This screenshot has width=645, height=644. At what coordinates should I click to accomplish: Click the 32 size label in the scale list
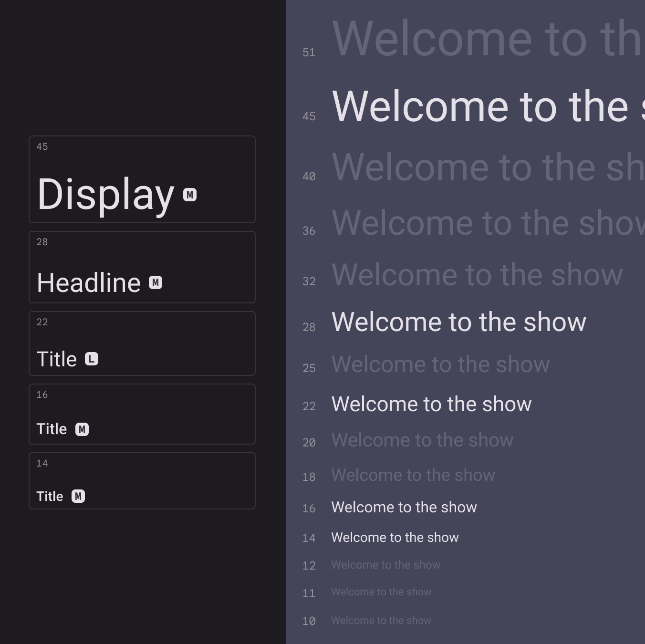click(309, 281)
